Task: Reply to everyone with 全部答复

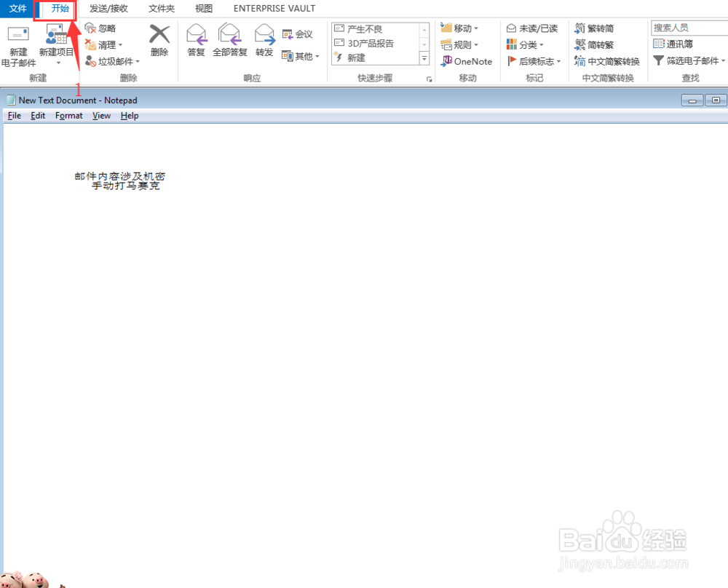Action: (230, 41)
